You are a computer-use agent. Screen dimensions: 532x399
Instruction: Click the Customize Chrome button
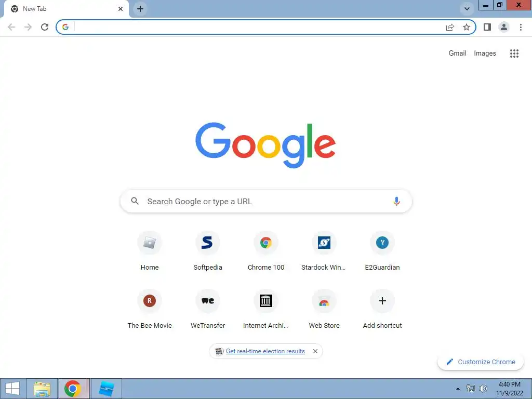[x=481, y=362]
